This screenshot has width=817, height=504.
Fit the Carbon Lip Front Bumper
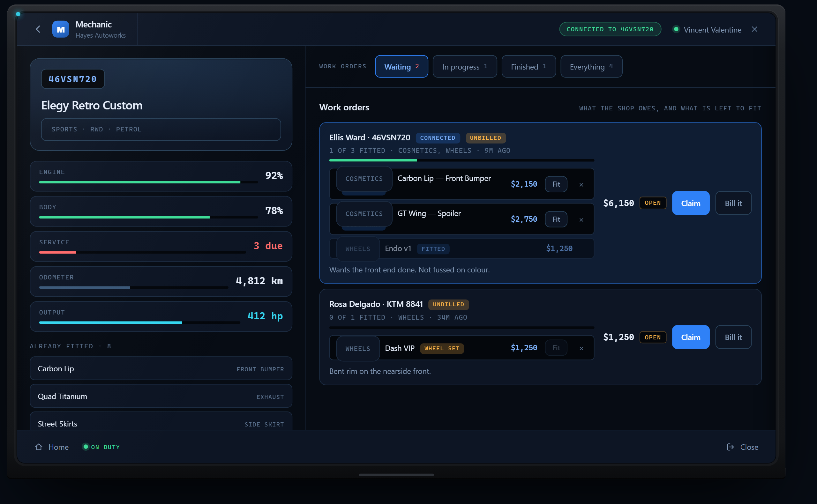tap(556, 184)
